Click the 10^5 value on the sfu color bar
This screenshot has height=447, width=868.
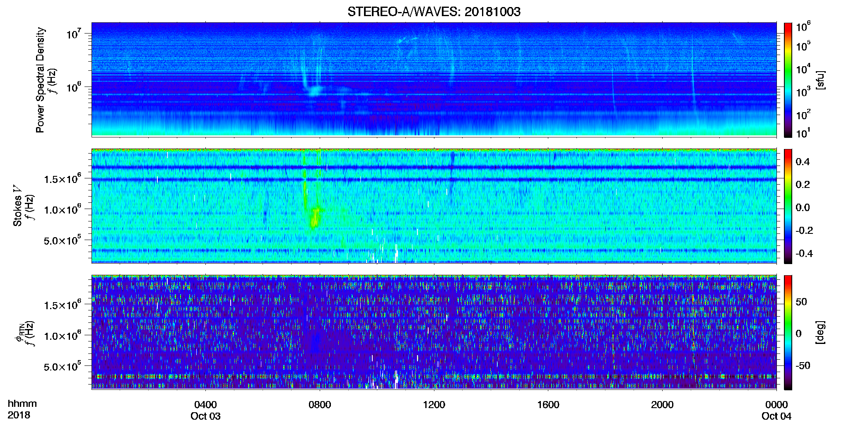(803, 46)
